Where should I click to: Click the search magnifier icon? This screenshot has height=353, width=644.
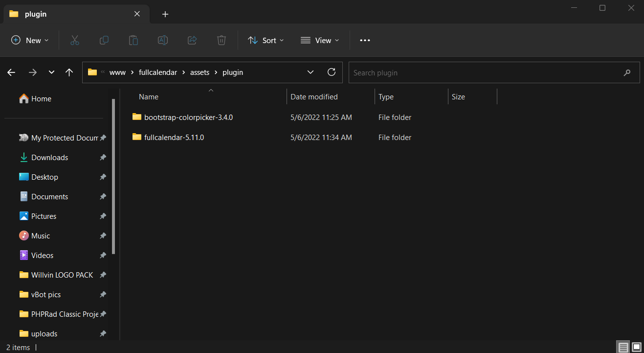(627, 72)
